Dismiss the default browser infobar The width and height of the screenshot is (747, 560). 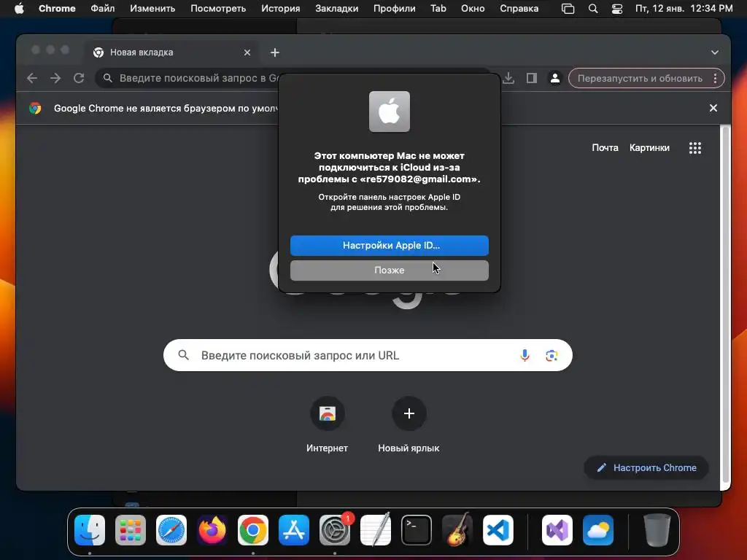[x=713, y=108]
